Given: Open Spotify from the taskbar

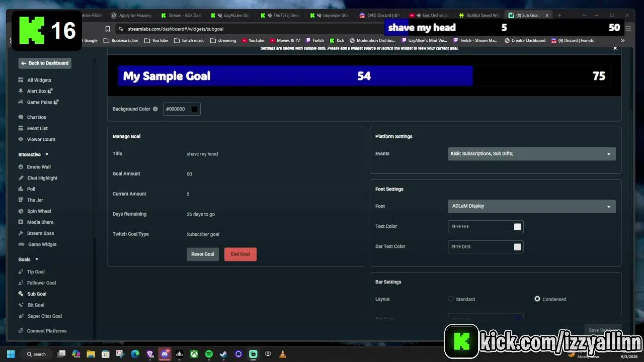Looking at the screenshot, I should [x=209, y=354].
